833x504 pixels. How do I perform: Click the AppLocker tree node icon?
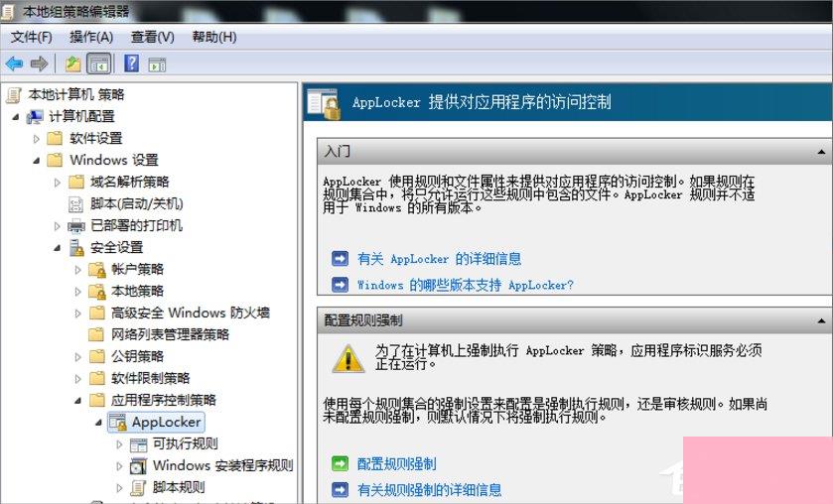(x=117, y=423)
